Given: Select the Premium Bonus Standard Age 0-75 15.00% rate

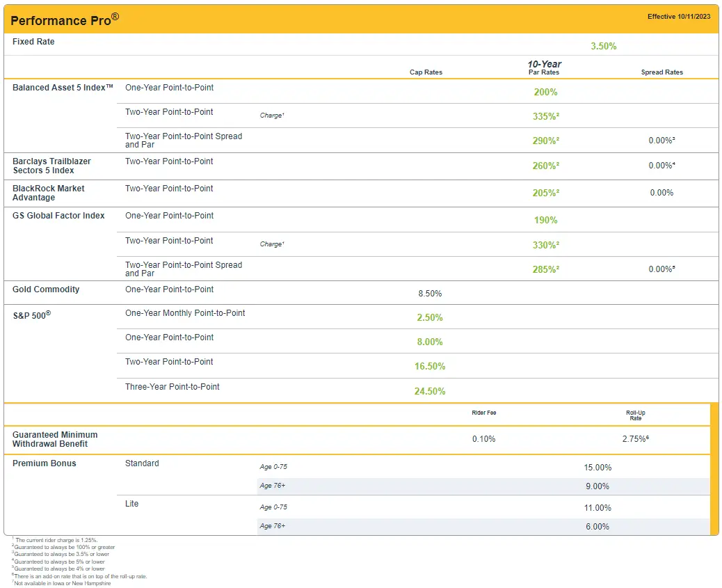Looking at the screenshot, I should [598, 466].
